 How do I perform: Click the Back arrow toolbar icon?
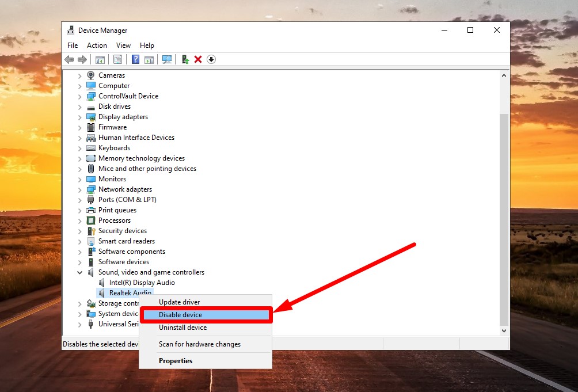point(69,59)
